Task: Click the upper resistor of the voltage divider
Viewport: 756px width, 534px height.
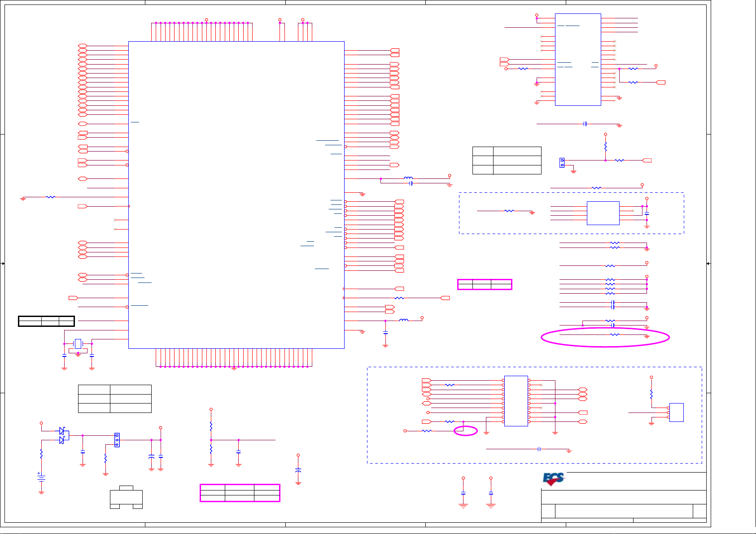Action: point(211,426)
